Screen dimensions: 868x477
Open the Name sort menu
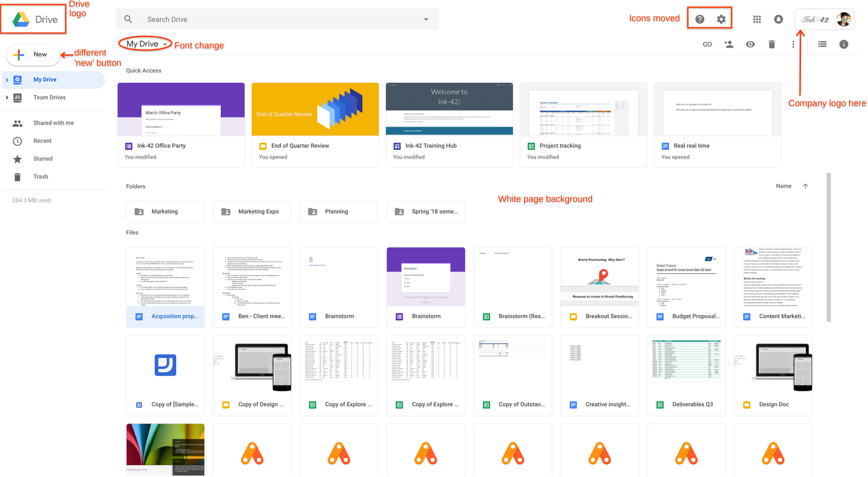pyautogui.click(x=783, y=186)
